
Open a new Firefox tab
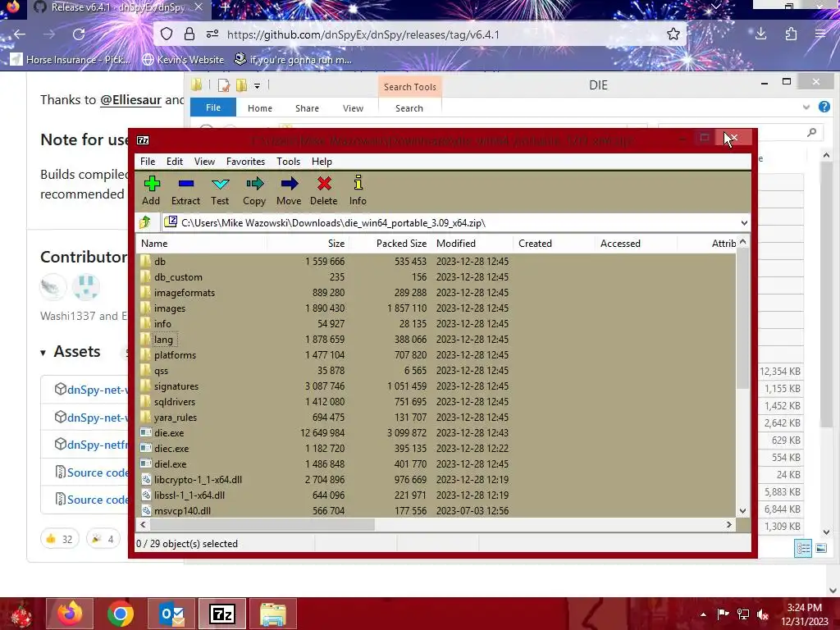pos(226,7)
